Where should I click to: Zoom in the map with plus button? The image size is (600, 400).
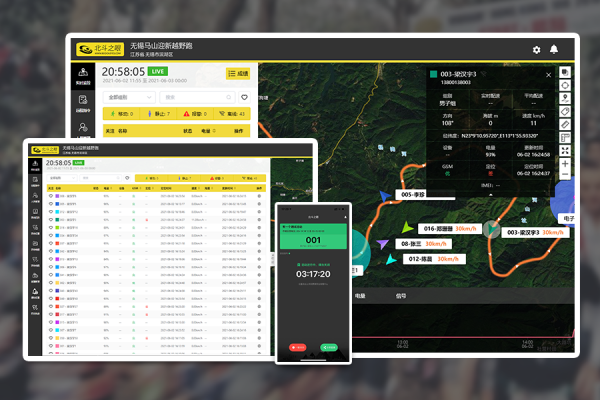click(x=565, y=163)
